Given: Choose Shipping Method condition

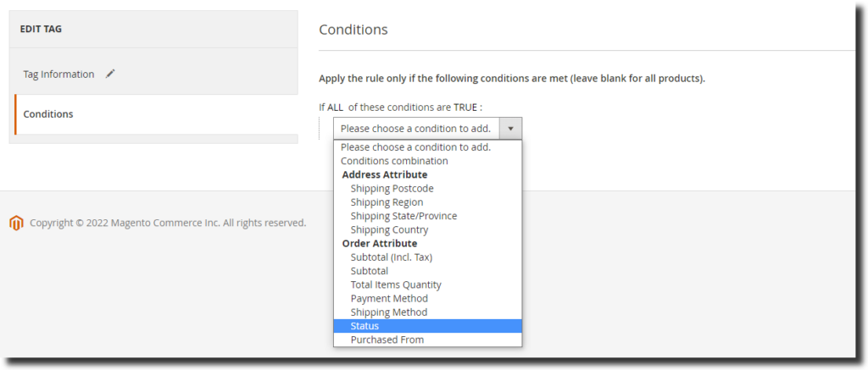Looking at the screenshot, I should coord(389,312).
